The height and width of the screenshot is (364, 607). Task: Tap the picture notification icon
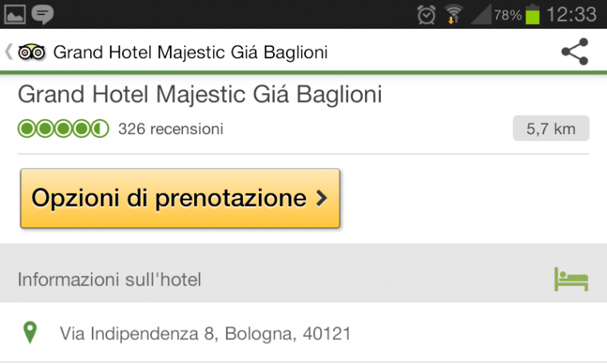click(x=14, y=14)
